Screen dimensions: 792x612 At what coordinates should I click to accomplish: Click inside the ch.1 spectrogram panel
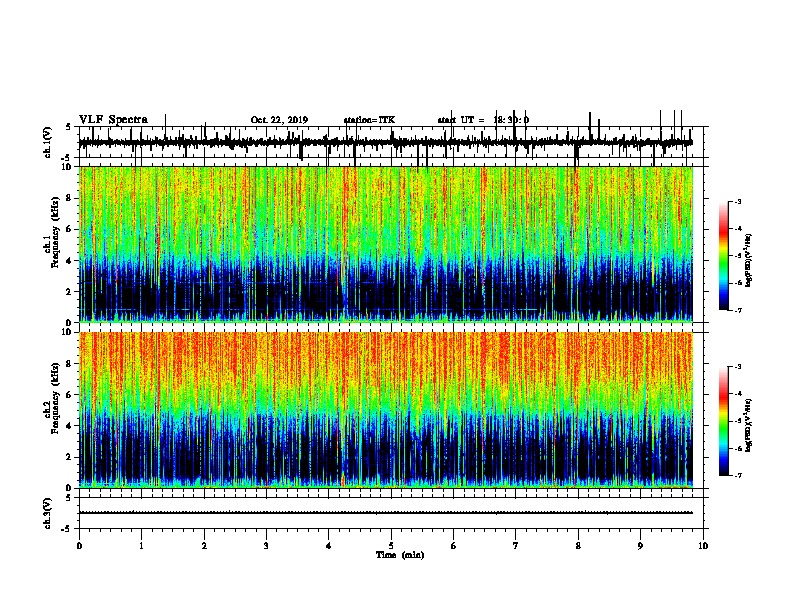pos(385,244)
